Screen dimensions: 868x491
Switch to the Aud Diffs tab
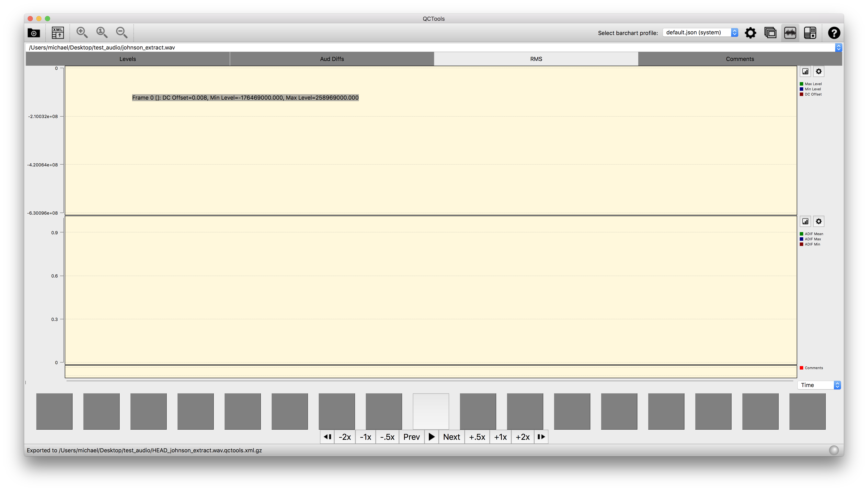[332, 59]
